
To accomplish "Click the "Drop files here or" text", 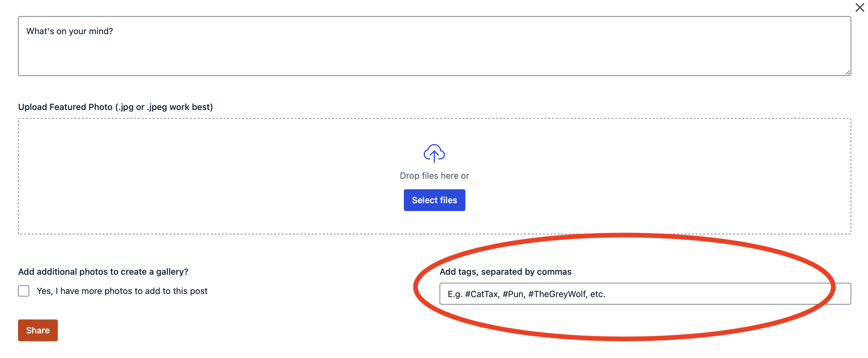I will [434, 176].
